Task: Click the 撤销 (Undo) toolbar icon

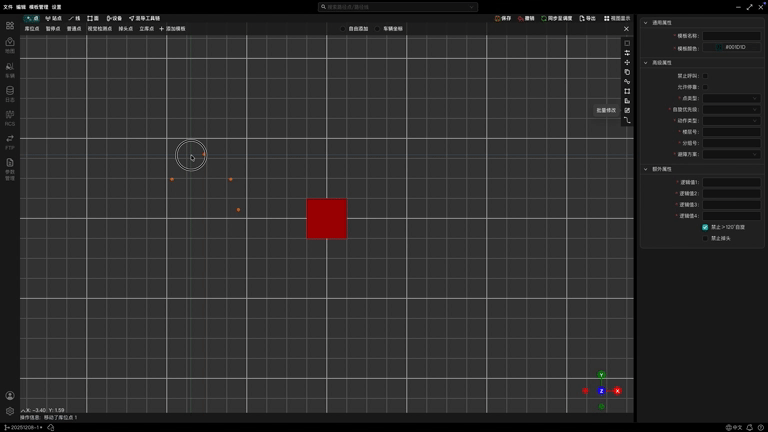Action: 526,18
